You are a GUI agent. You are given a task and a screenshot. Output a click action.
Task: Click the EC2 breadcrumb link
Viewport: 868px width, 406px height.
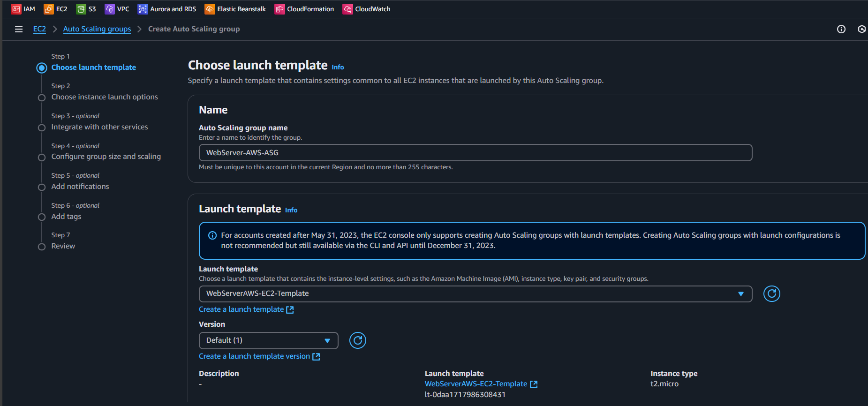click(x=39, y=29)
